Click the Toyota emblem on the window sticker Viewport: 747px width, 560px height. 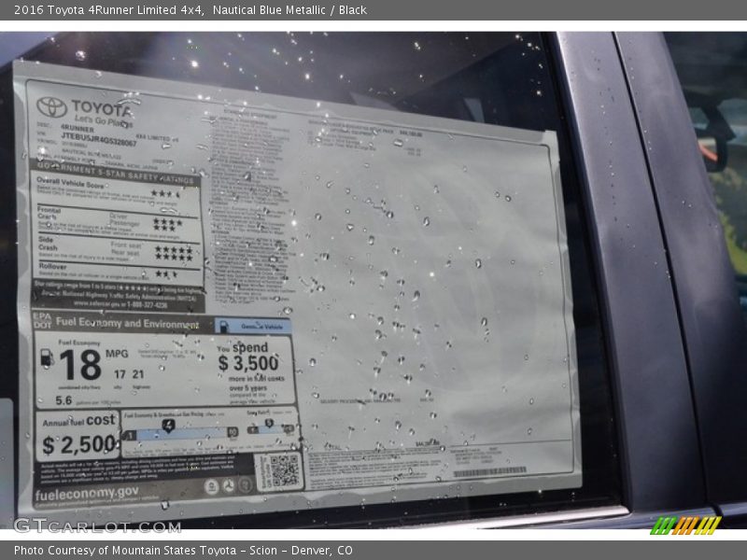click(52, 106)
